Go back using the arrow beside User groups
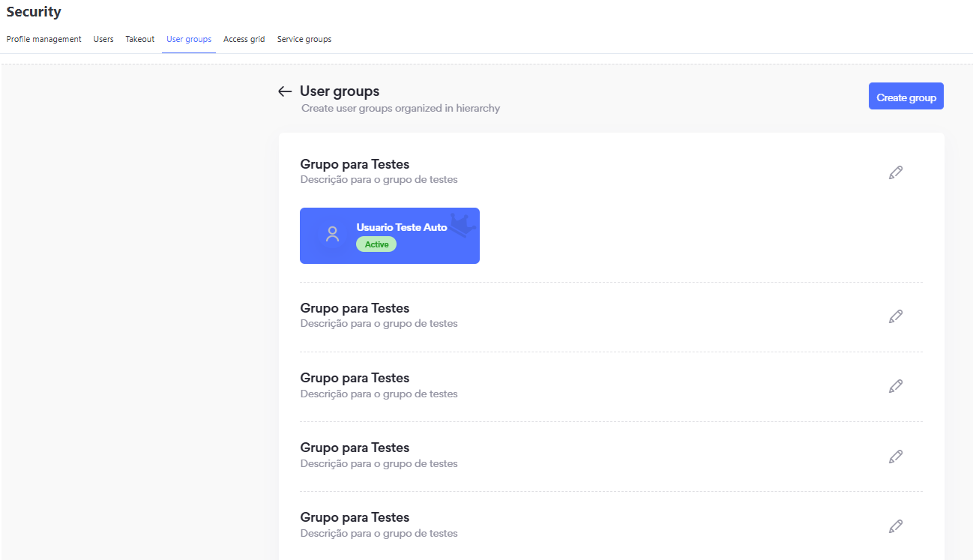 pyautogui.click(x=285, y=91)
